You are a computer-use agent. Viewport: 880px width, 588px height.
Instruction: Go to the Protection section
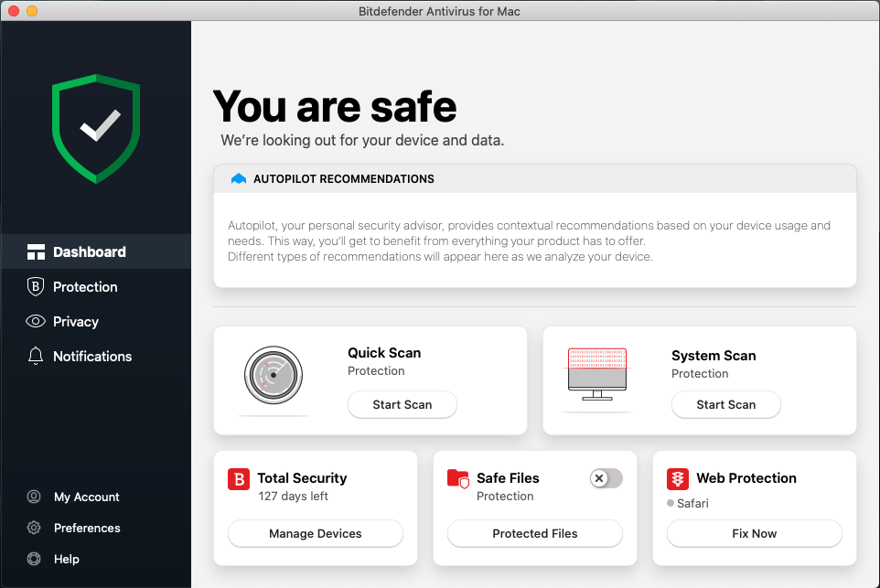[x=85, y=286]
